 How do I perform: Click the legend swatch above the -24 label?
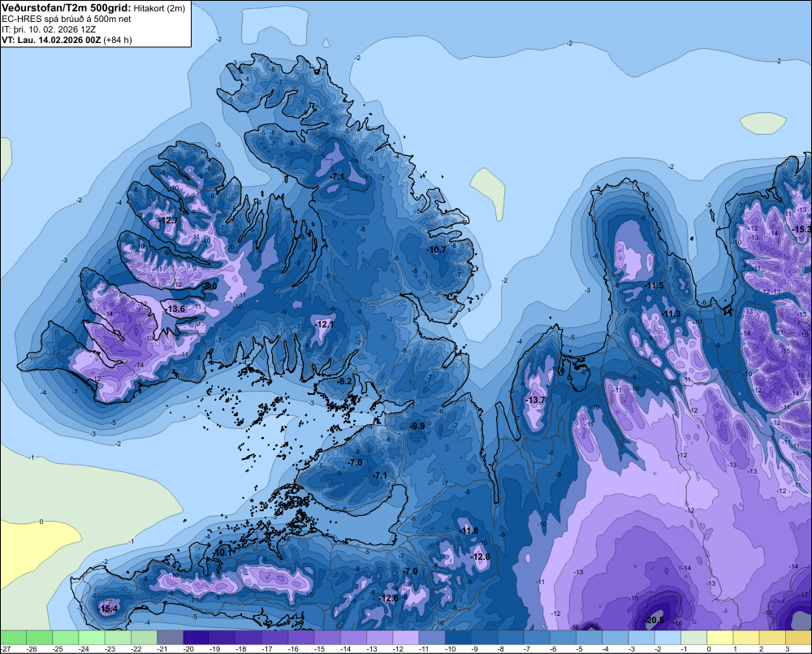(x=91, y=637)
